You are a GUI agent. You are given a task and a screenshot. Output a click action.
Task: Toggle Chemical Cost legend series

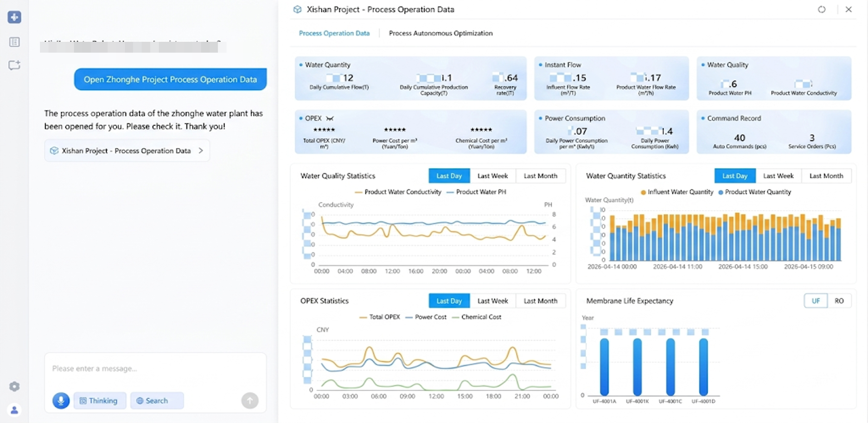pyautogui.click(x=476, y=317)
